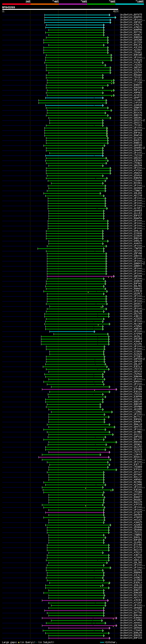The width and height of the screenshot is (146, 644).
Task: Select hit label UniRef100_A7R207
Action: (x=131, y=552)
